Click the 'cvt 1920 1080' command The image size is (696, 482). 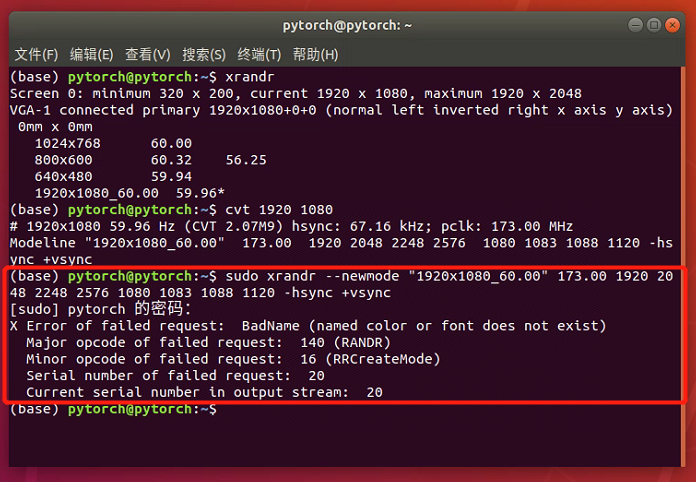[279, 209]
